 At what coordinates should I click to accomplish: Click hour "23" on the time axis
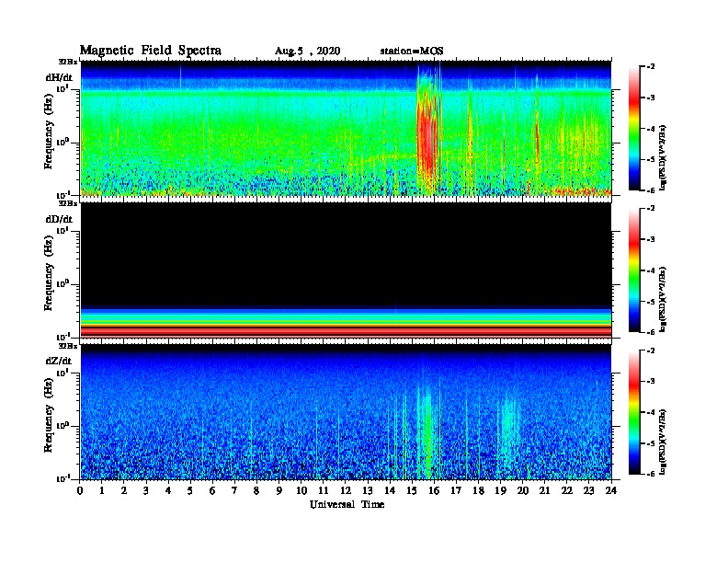click(x=589, y=490)
